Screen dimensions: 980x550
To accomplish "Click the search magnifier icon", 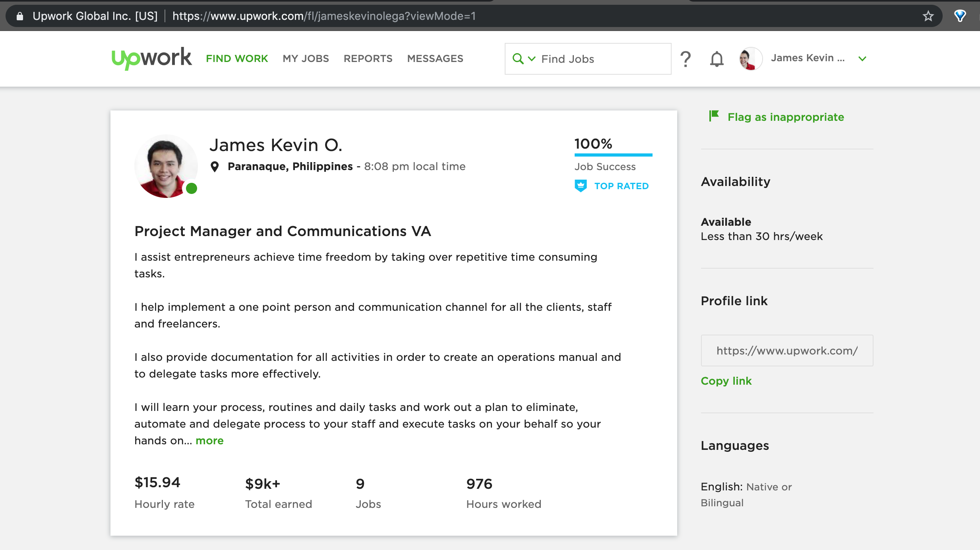I will (x=518, y=59).
